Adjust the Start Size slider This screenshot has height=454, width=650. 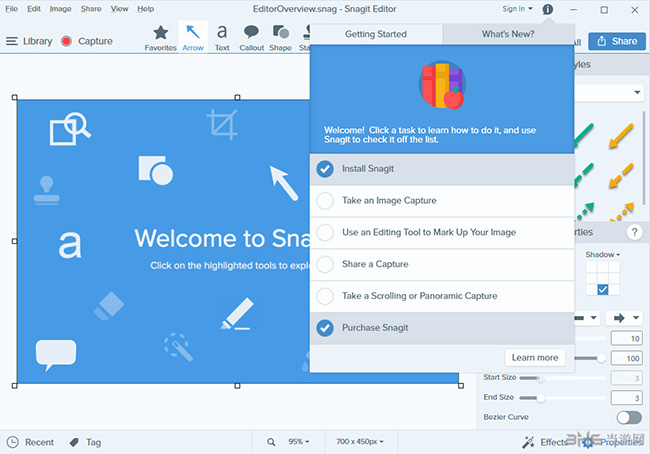pos(541,378)
